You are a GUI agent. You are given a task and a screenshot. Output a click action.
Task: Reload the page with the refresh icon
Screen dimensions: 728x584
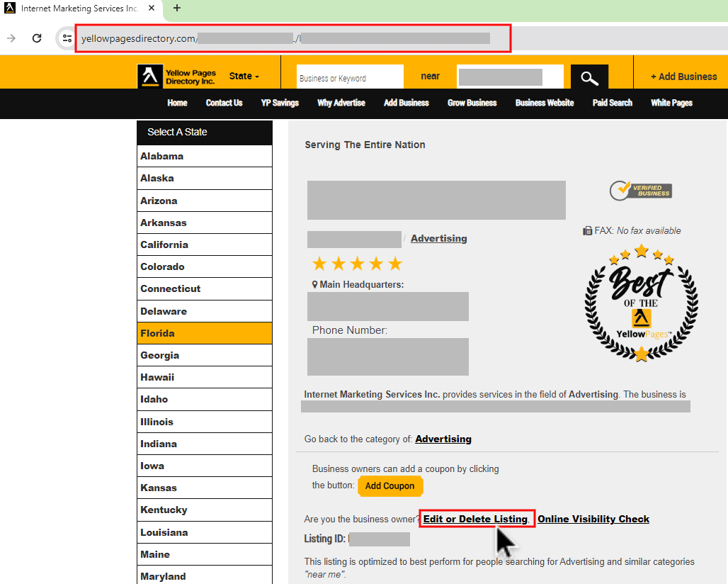tap(37, 38)
